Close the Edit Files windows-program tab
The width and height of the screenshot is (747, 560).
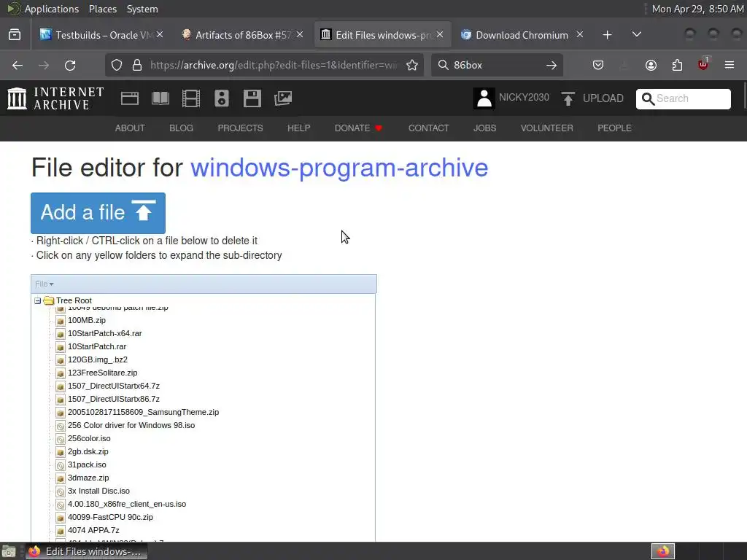pyautogui.click(x=440, y=34)
